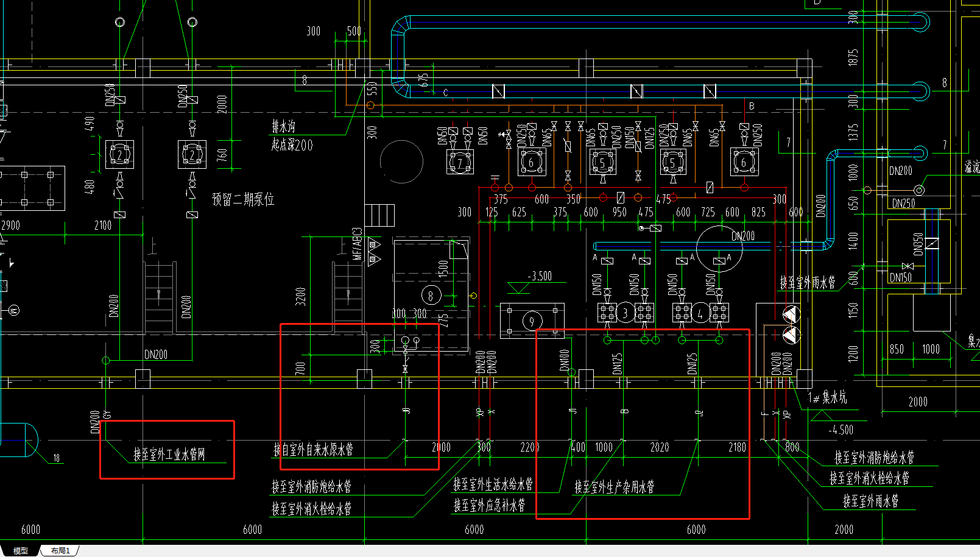Click pump symbol numbered 7
The image size is (980, 557).
coord(460,161)
